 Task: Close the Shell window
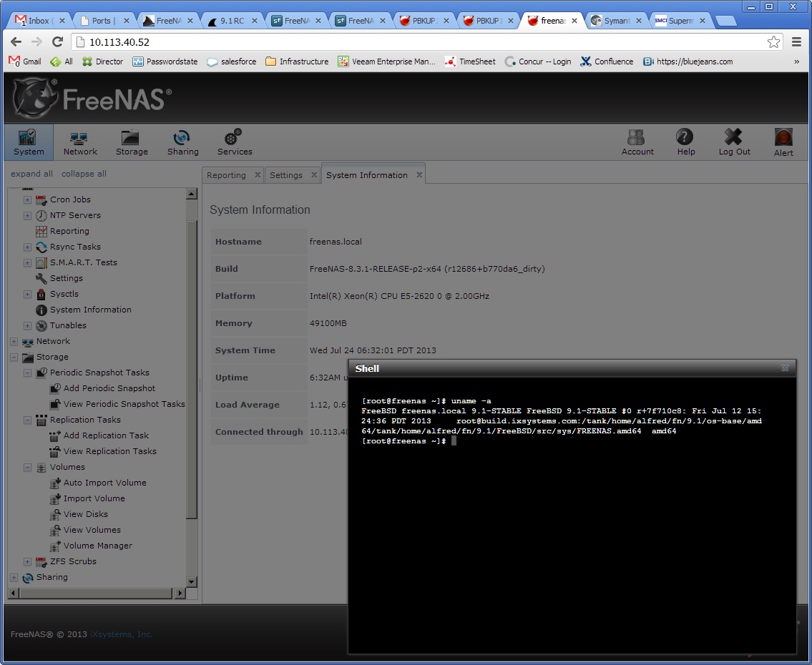click(785, 368)
